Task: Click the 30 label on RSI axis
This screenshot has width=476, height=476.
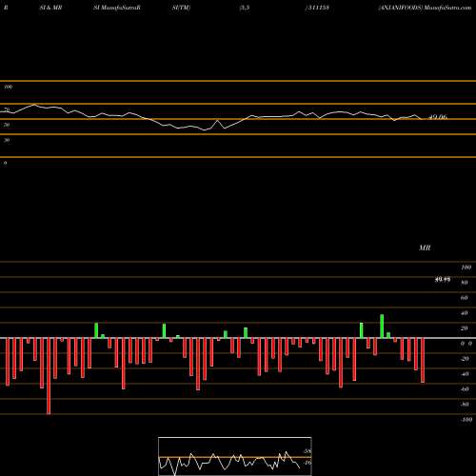Action: (7, 140)
